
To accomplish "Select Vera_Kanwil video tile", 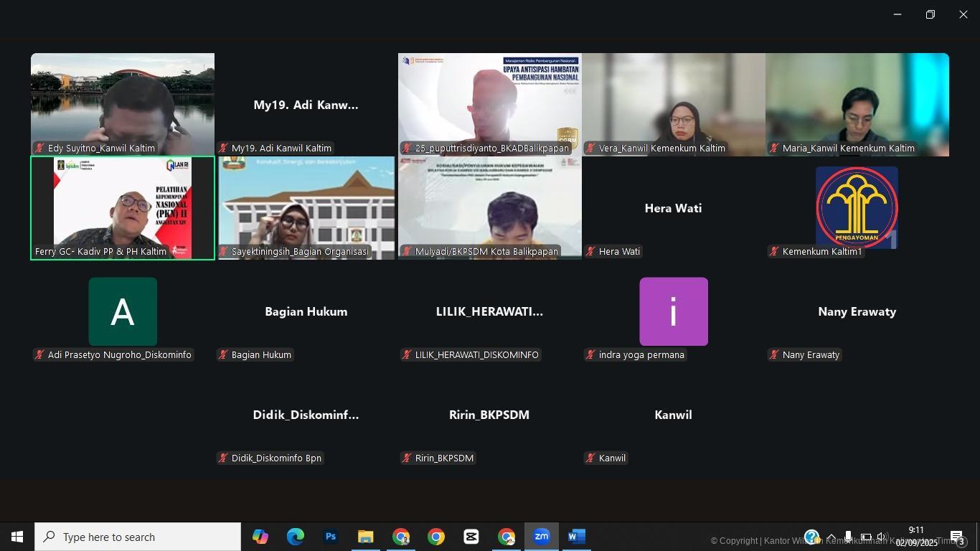I will point(674,104).
